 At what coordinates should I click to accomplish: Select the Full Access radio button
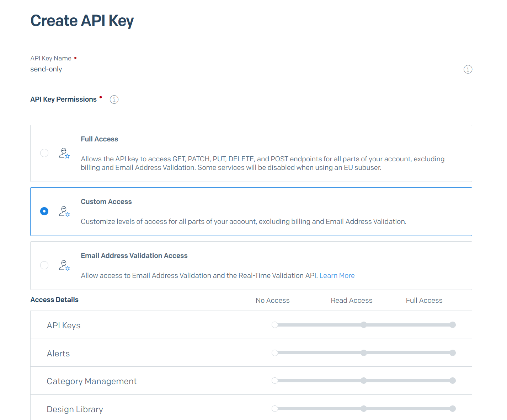tap(44, 153)
